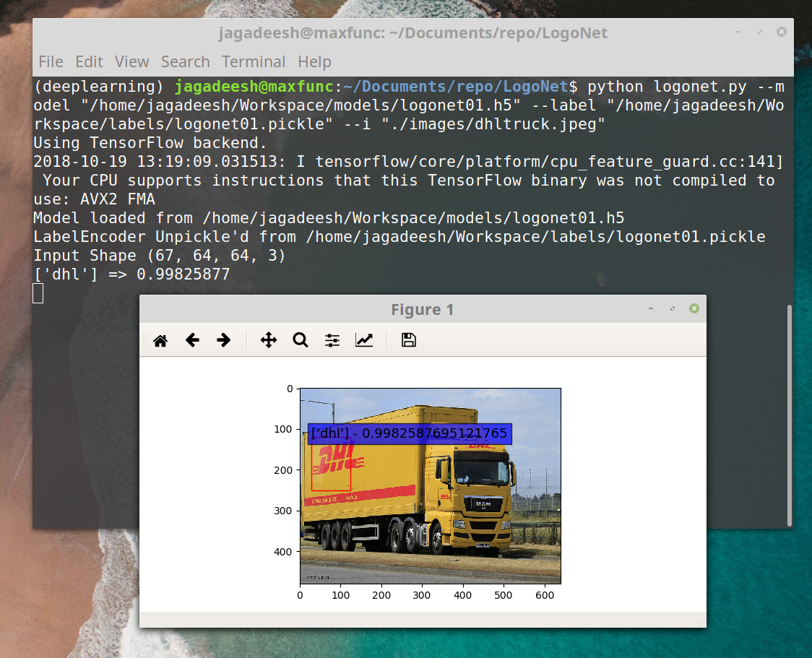Go back to previous view arrow
812x658 pixels.
click(192, 340)
